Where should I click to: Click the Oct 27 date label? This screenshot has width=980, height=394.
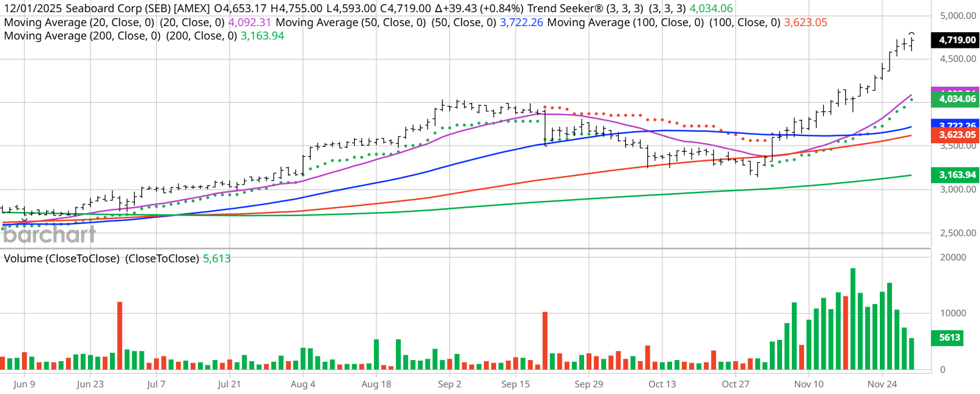735,384
